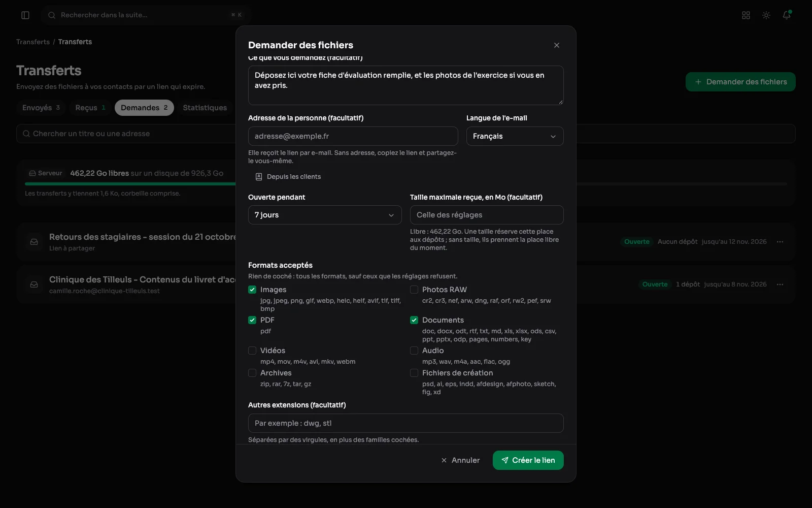The image size is (812, 508).
Task: Click the storage usage progress bar
Action: [406, 184]
